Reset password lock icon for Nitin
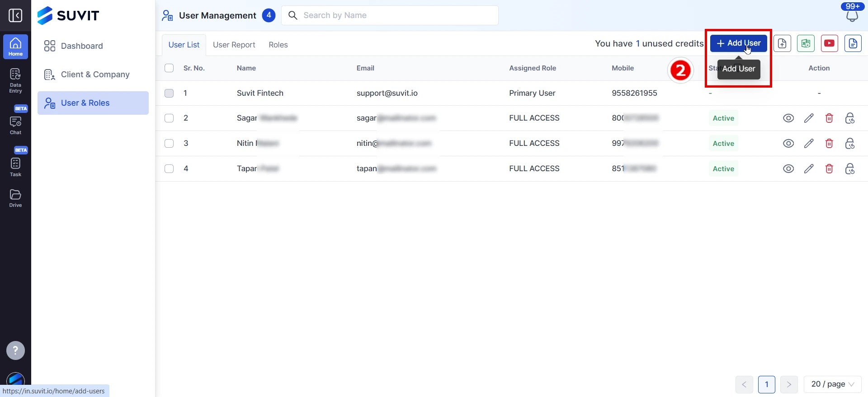The image size is (868, 397). pyautogui.click(x=850, y=144)
